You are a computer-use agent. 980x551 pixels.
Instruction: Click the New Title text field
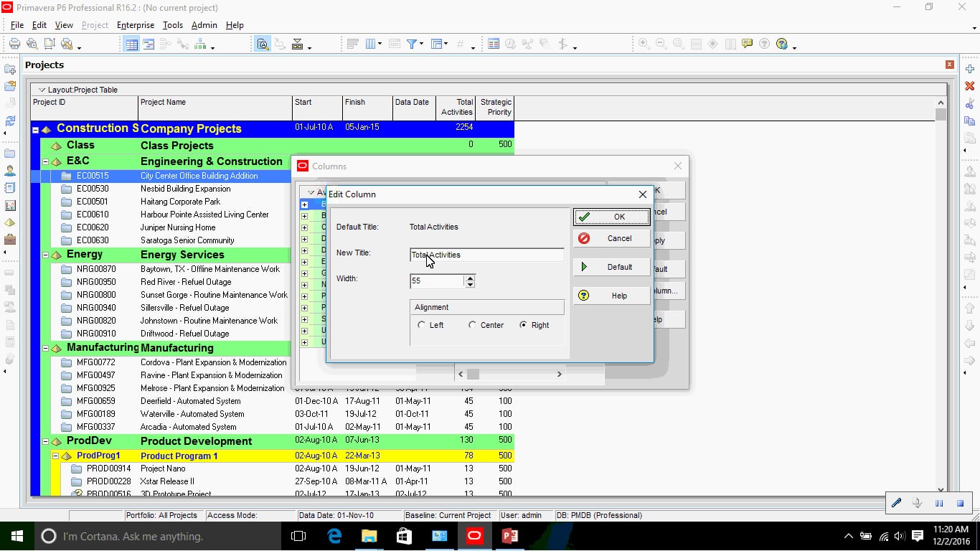point(487,255)
